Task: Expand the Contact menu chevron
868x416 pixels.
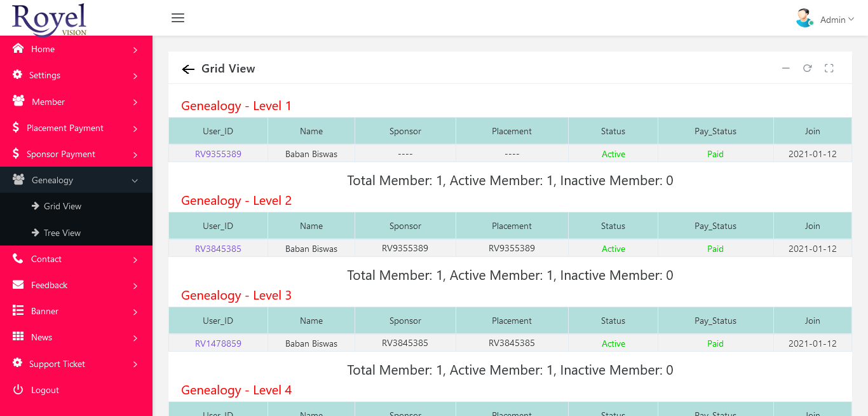Action: [135, 260]
